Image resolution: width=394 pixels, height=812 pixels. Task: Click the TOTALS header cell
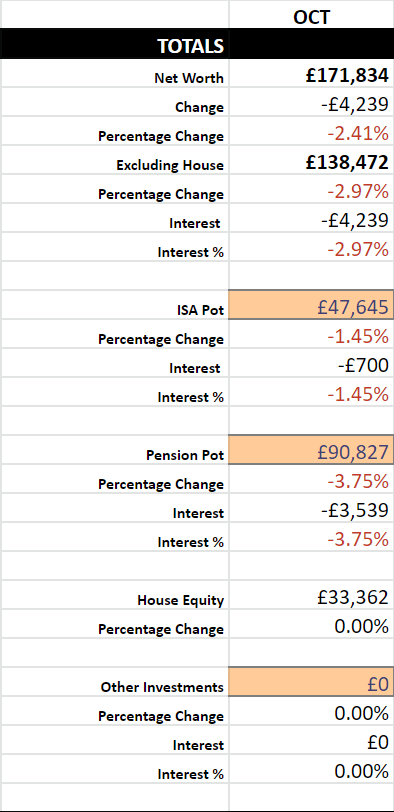pos(114,44)
